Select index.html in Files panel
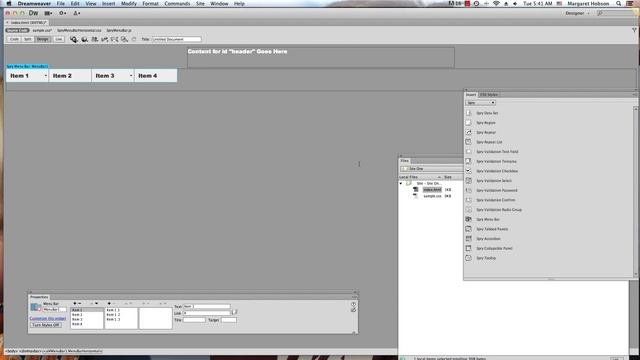 (432, 190)
